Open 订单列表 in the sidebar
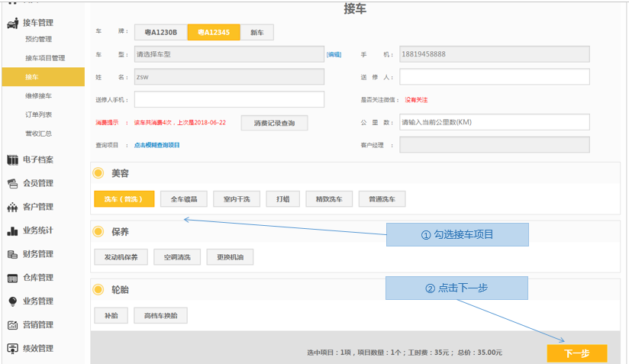The width and height of the screenshot is (629, 364). coord(38,114)
